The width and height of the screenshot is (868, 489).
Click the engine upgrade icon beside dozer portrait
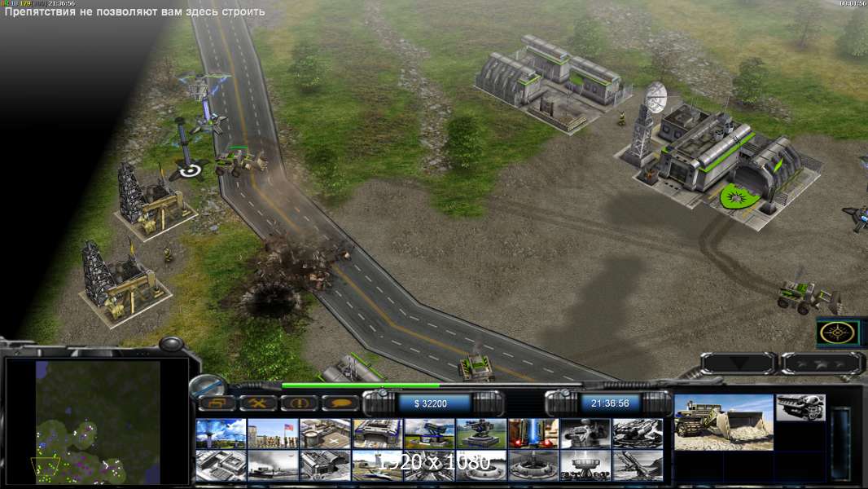point(800,407)
